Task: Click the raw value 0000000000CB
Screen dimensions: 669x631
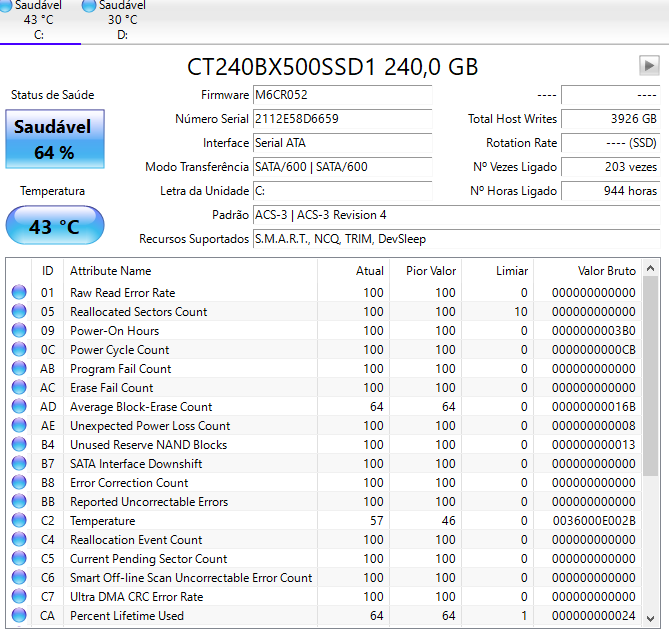Action: pyautogui.click(x=594, y=350)
